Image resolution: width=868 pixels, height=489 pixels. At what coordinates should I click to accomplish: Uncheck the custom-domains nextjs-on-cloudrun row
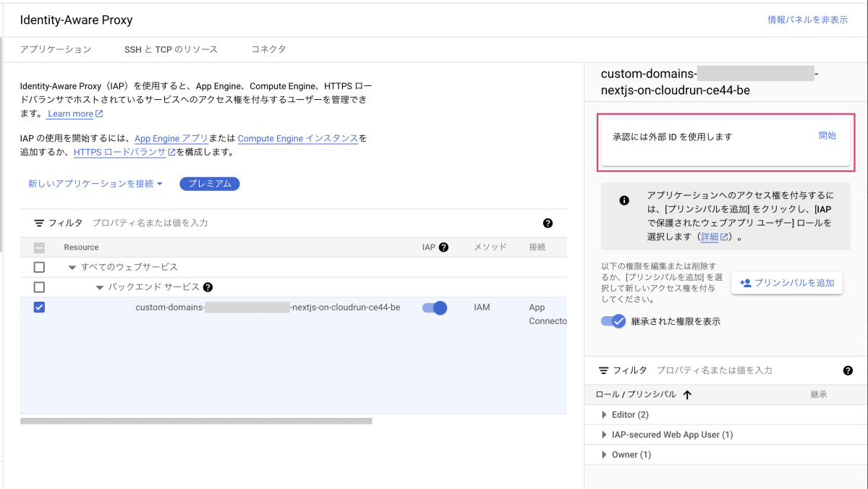click(39, 307)
